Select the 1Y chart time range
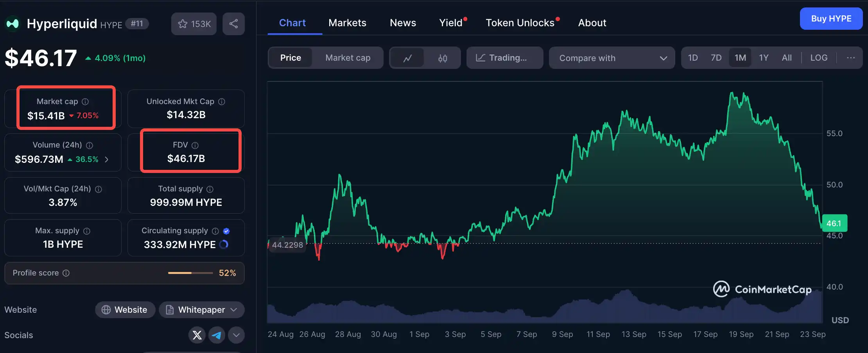The width and height of the screenshot is (868, 353). tap(764, 58)
